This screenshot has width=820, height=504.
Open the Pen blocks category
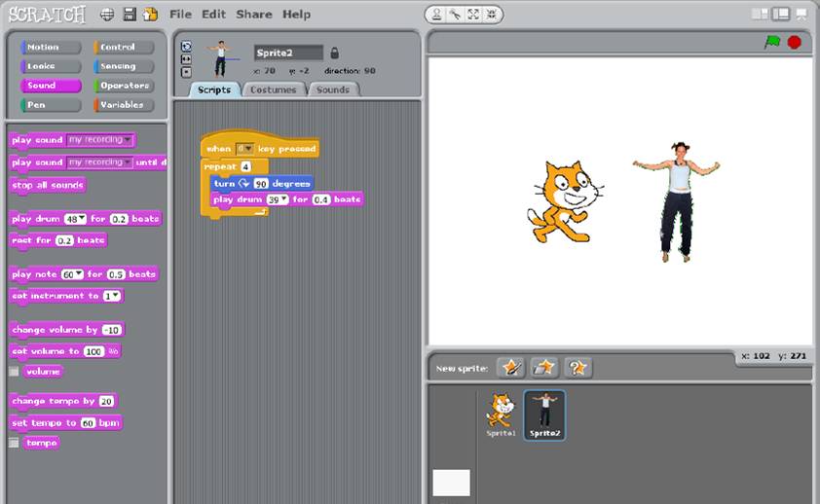[51, 105]
